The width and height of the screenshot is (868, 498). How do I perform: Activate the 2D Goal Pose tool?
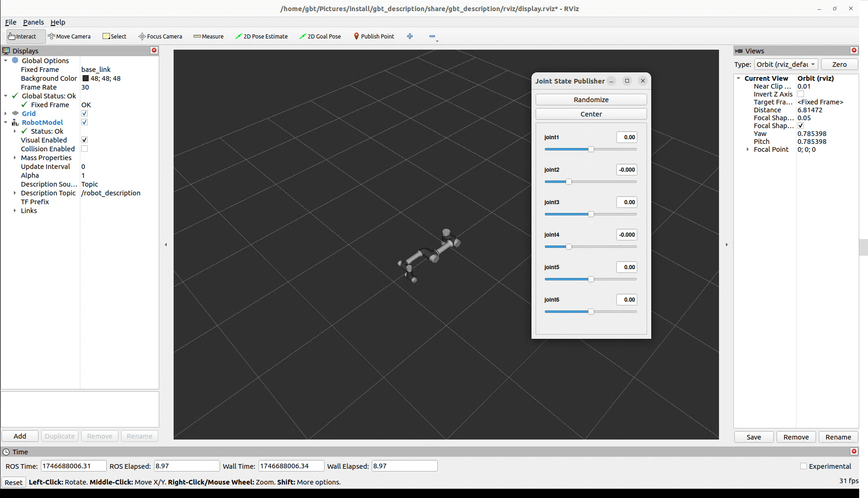[320, 36]
